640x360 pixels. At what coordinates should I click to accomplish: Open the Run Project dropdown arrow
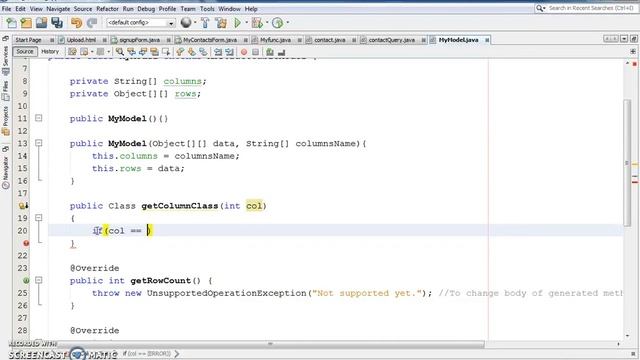point(246,23)
